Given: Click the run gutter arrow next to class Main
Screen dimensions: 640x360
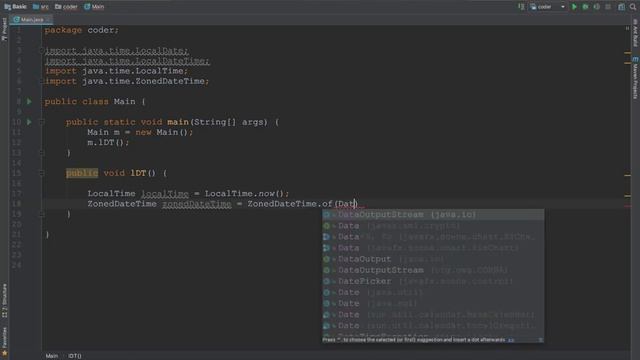Looking at the screenshot, I should pos(29,101).
